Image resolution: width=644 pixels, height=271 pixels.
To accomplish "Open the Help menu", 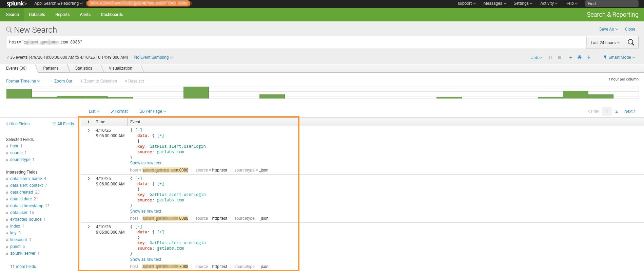I will 571,3.
